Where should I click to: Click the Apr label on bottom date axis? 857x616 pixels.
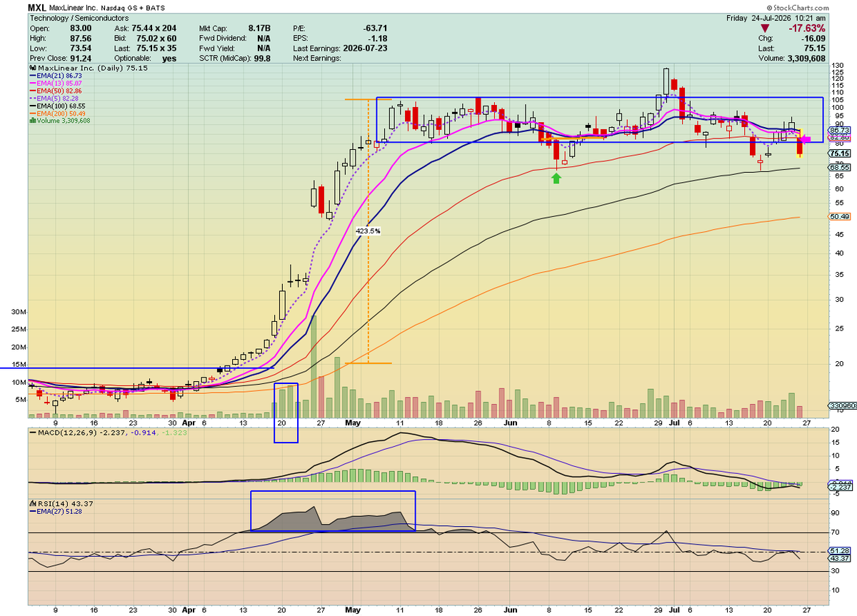[x=188, y=611]
